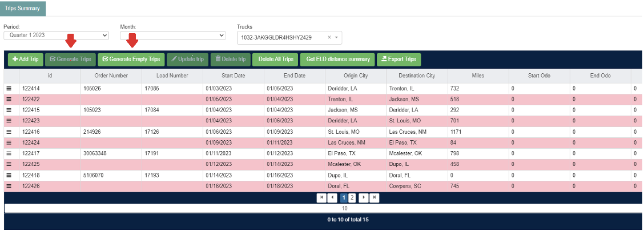Open row menu icon for trip 122426
The image size is (644, 230).
[9, 186]
